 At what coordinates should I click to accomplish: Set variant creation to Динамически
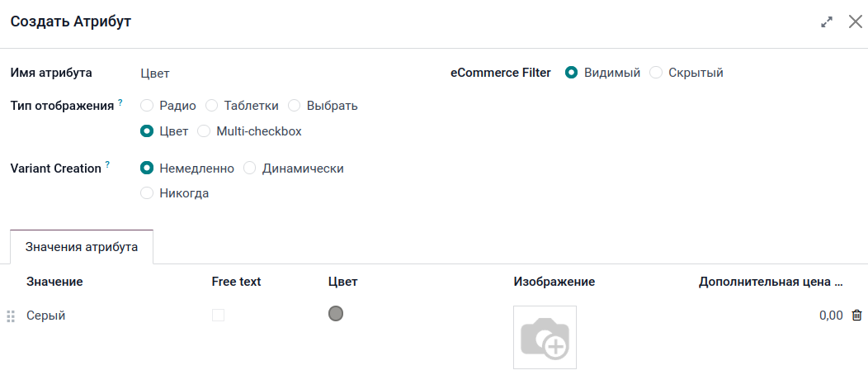250,169
